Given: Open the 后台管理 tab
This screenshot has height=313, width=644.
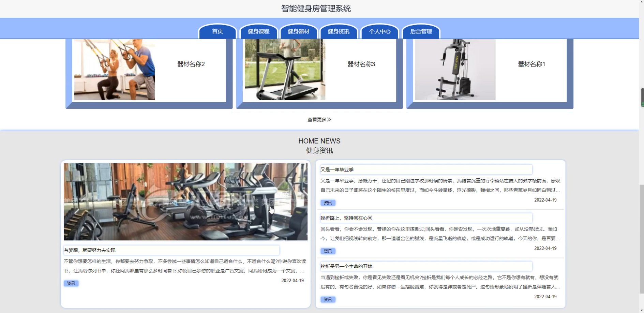Looking at the screenshot, I should 421,31.
